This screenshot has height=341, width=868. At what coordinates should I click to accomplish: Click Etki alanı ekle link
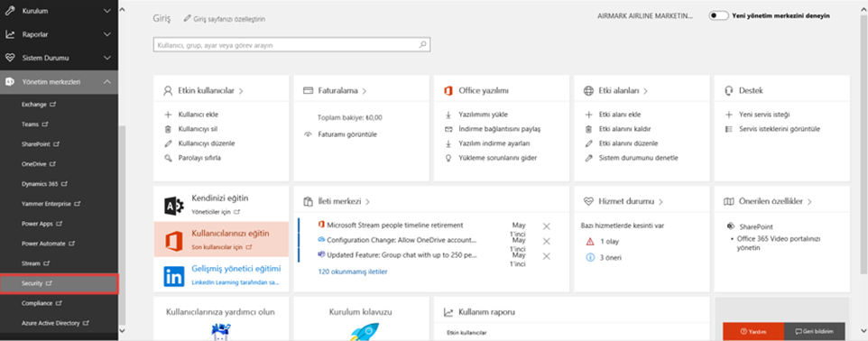[x=620, y=115]
